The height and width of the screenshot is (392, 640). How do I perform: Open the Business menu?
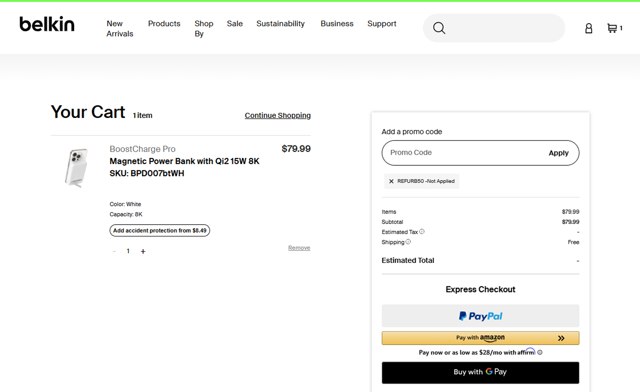coord(337,24)
